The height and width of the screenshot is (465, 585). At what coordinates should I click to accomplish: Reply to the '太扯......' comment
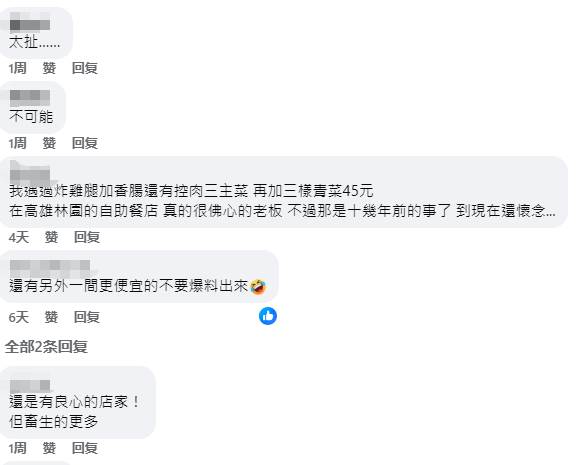point(85,68)
